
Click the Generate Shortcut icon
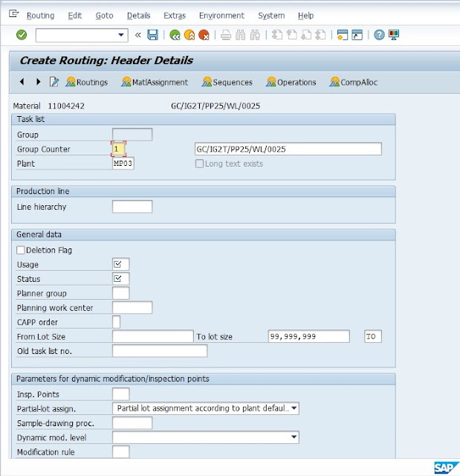coord(357,35)
